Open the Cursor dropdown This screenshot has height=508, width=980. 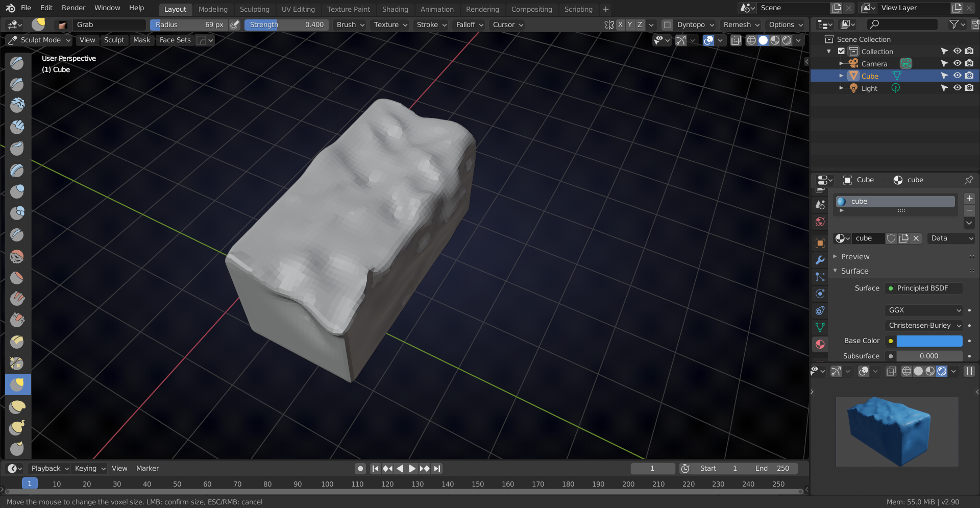(x=508, y=25)
